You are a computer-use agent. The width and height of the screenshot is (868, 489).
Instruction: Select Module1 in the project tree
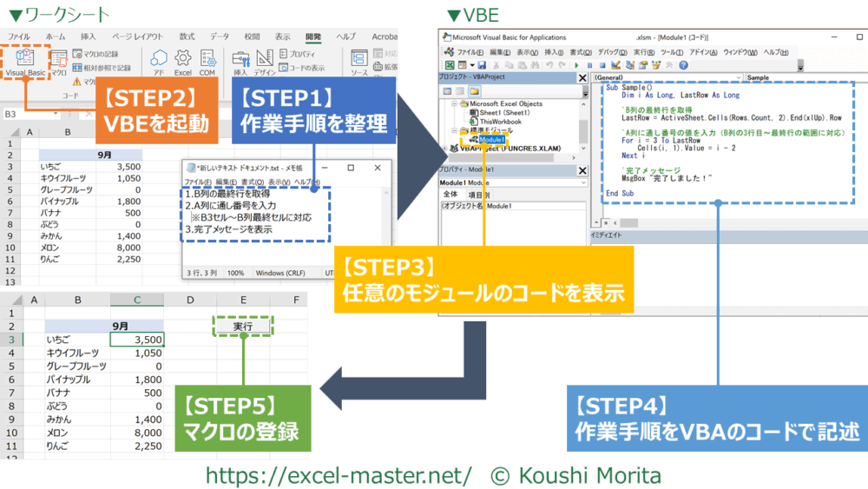[491, 139]
